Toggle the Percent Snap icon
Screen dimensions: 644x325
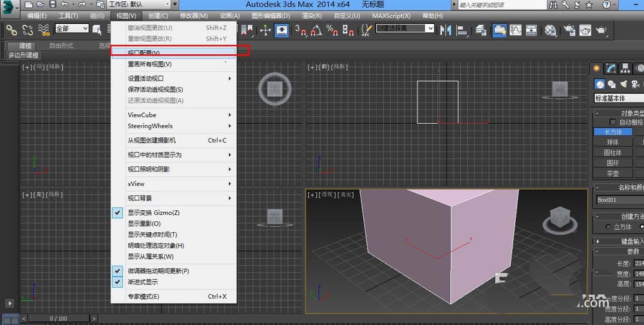(332, 30)
